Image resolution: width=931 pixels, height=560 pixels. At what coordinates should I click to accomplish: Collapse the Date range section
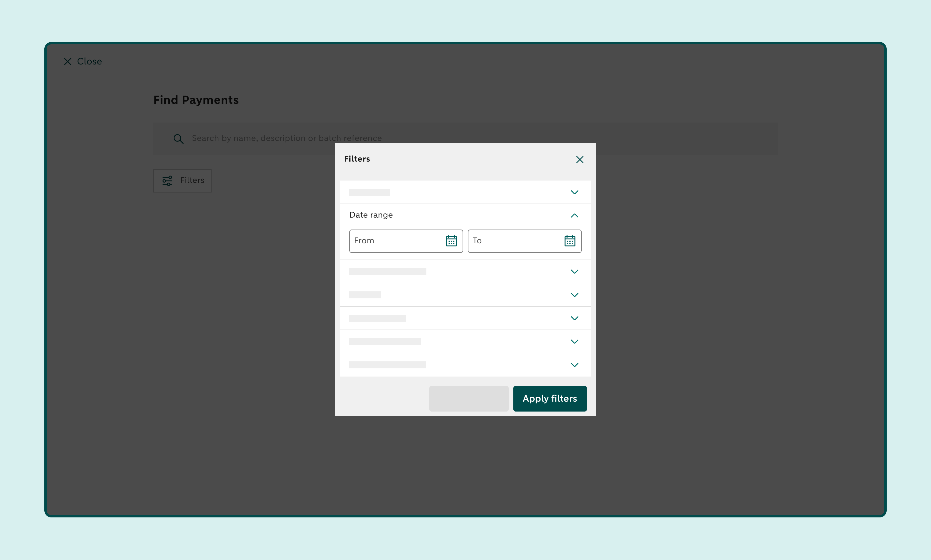click(x=574, y=216)
